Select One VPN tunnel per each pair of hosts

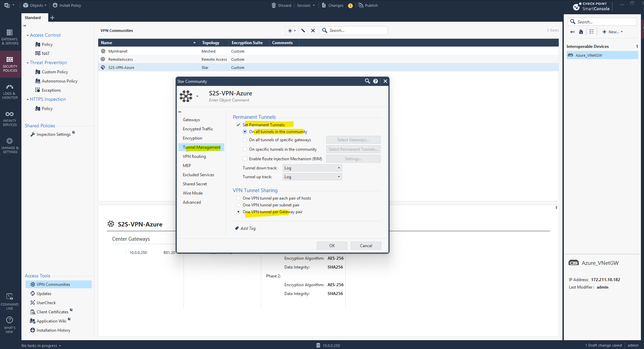coord(238,198)
